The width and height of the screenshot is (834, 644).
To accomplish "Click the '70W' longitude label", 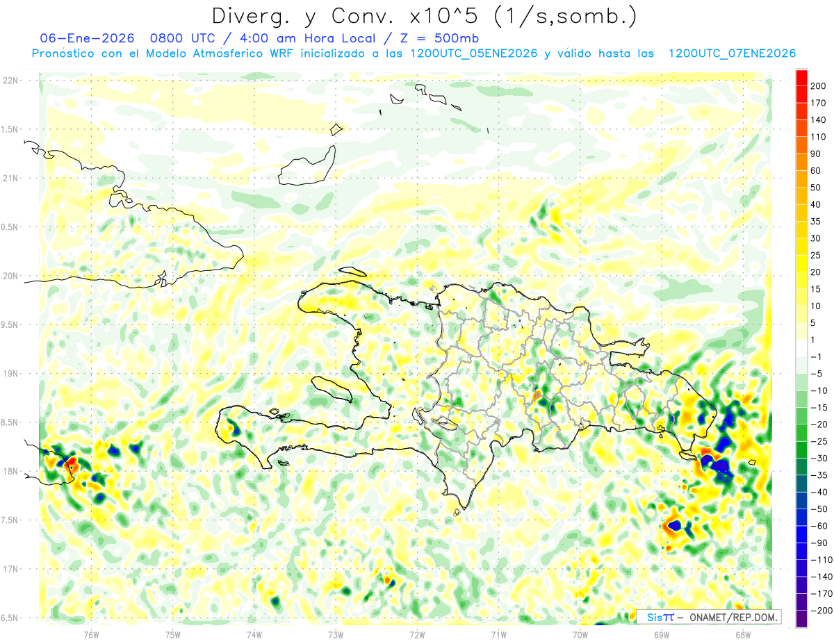I will [580, 634].
